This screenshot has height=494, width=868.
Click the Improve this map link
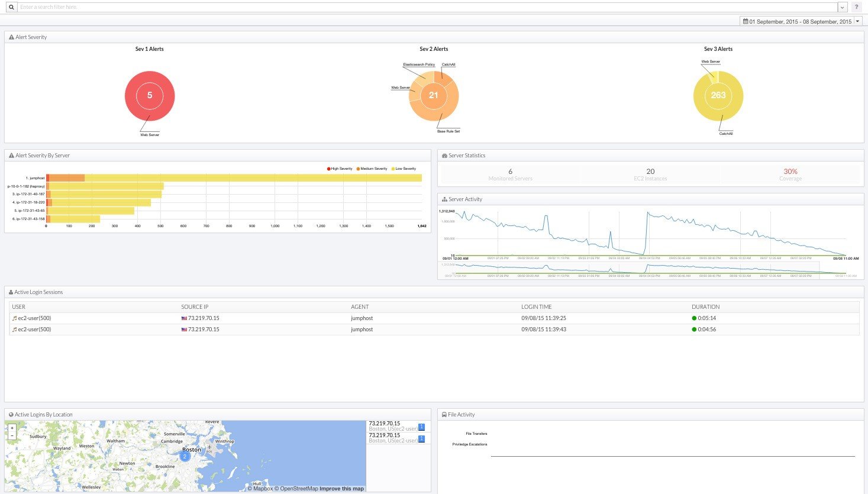pos(342,489)
